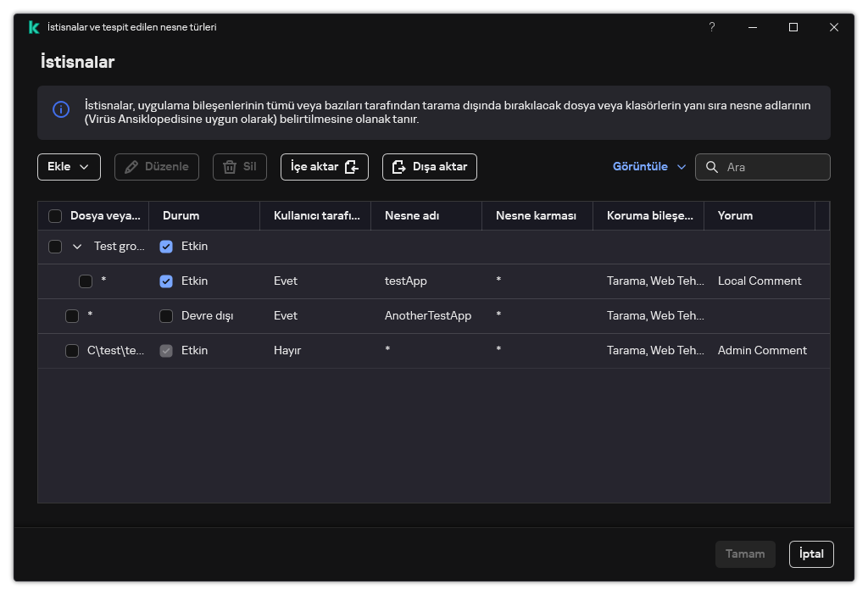This screenshot has height=595, width=868.
Task: Toggle the select-all checkbox in table header
Action: point(55,216)
